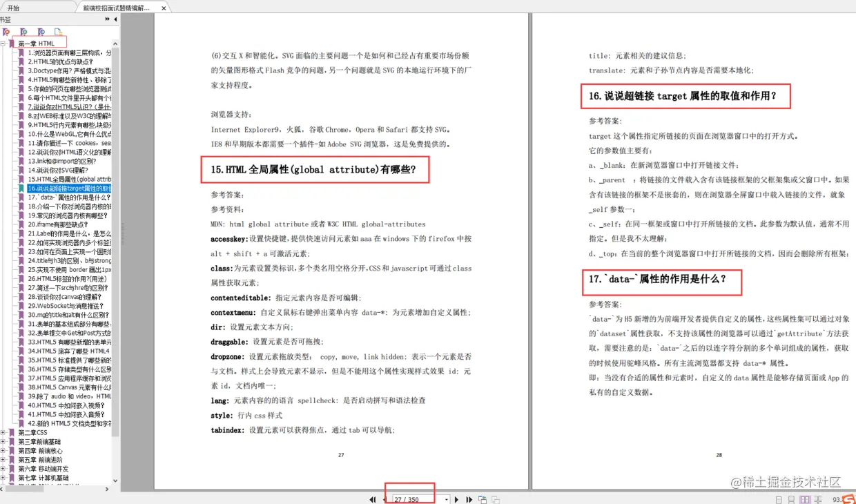This screenshot has height=504, width=856.
Task: Close the 前端校招面试题精编解 document tab
Action: (x=164, y=8)
